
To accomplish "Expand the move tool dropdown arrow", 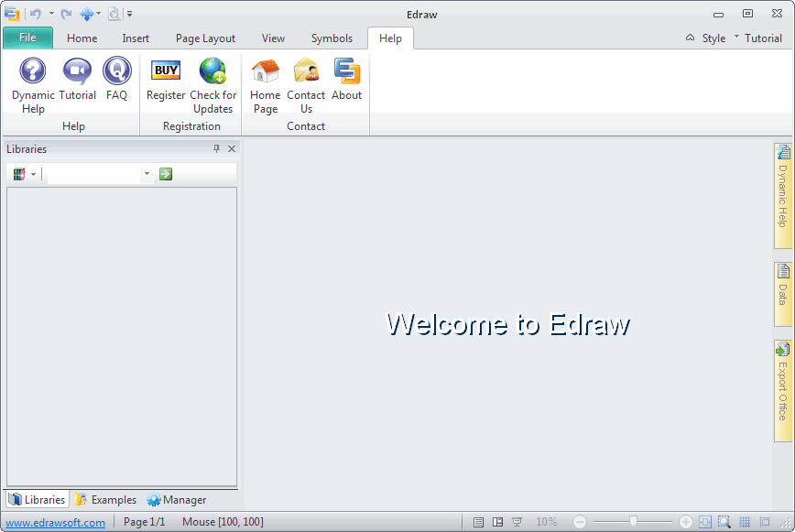I will coord(98,14).
